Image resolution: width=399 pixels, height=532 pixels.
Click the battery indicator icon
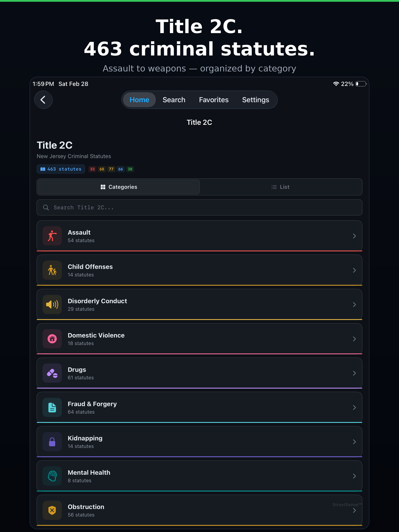(x=361, y=84)
